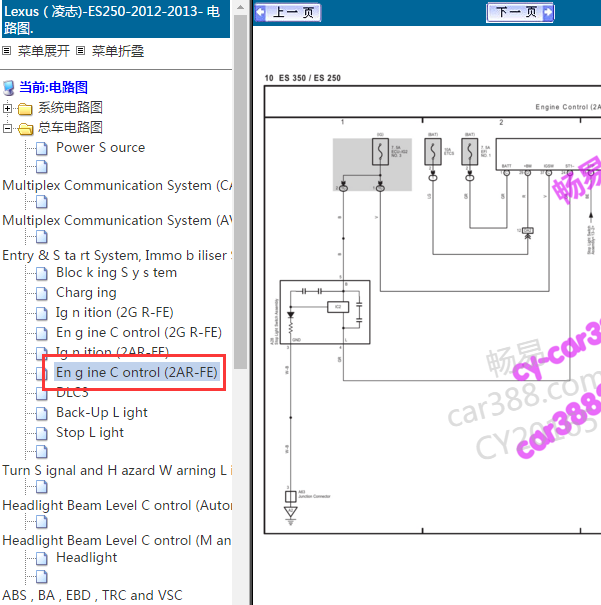Click the 当前:电路图 computer icon
The image size is (601, 605).
tap(9, 88)
